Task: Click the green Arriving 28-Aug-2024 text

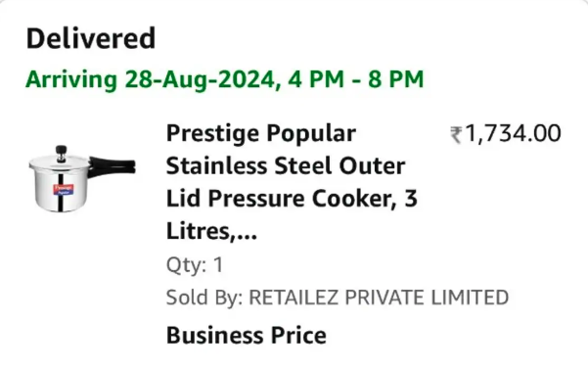Action: click(x=225, y=79)
